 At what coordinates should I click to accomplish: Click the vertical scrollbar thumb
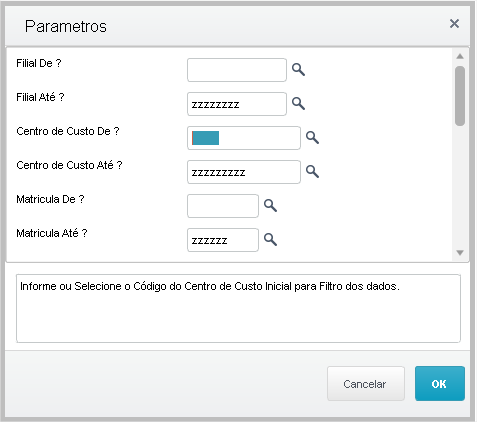tap(460, 96)
